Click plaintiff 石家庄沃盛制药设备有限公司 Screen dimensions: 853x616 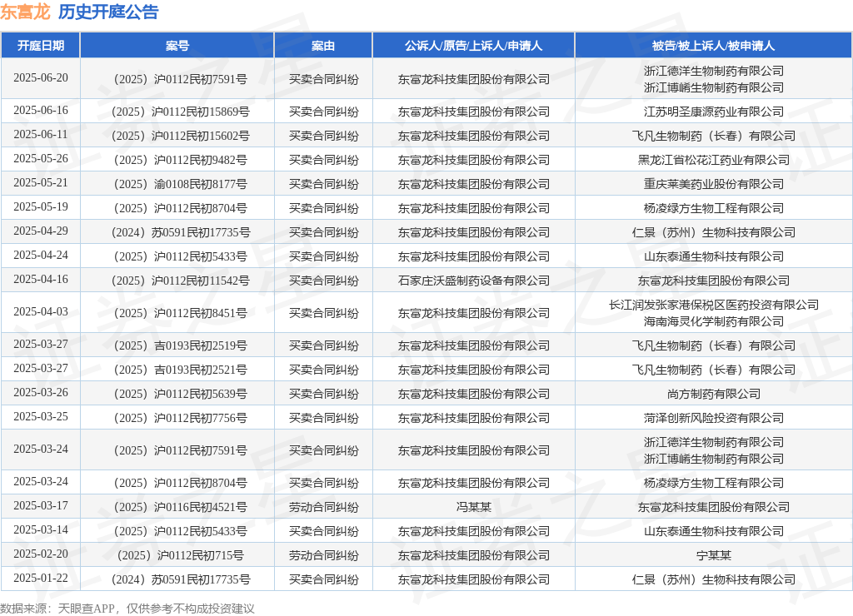(474, 281)
